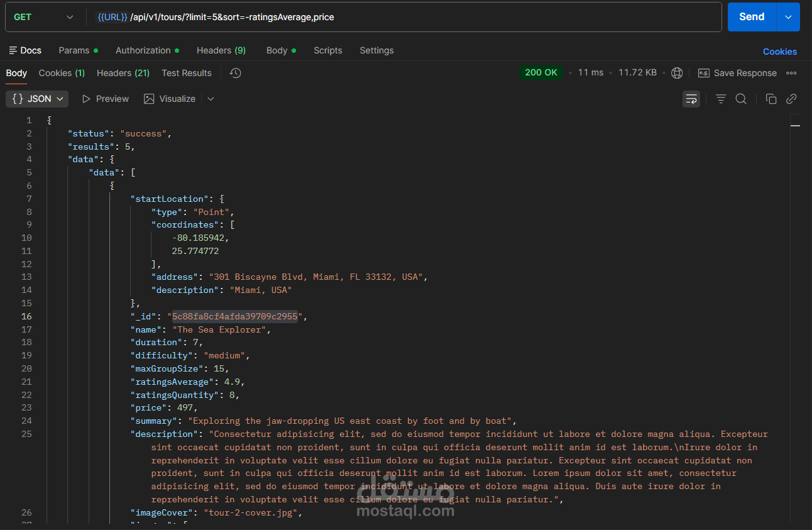Click the "medium" difficulty value
Viewport: 812px width, 530px height.
click(x=224, y=355)
